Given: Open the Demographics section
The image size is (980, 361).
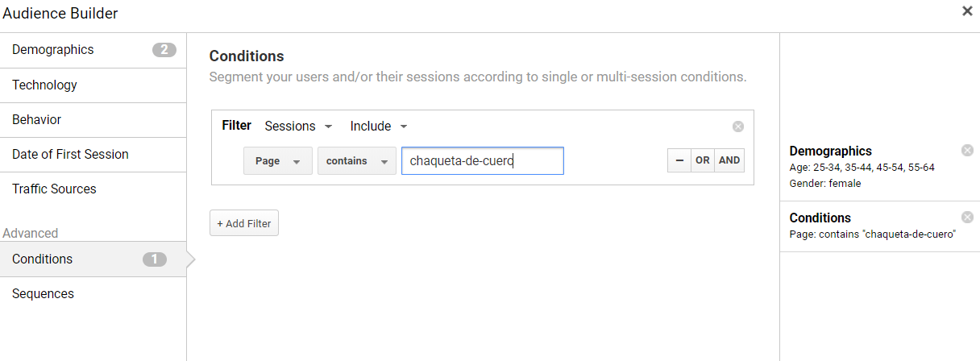Looking at the screenshot, I should [x=93, y=50].
